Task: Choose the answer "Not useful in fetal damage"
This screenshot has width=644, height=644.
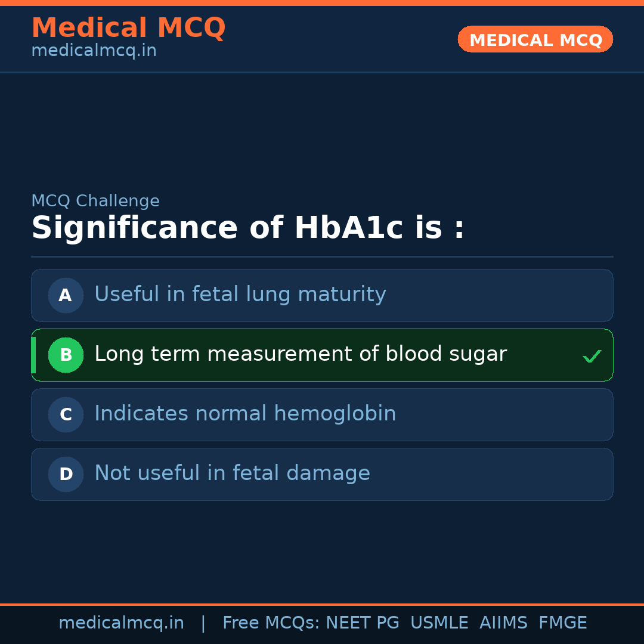Action: click(x=232, y=473)
